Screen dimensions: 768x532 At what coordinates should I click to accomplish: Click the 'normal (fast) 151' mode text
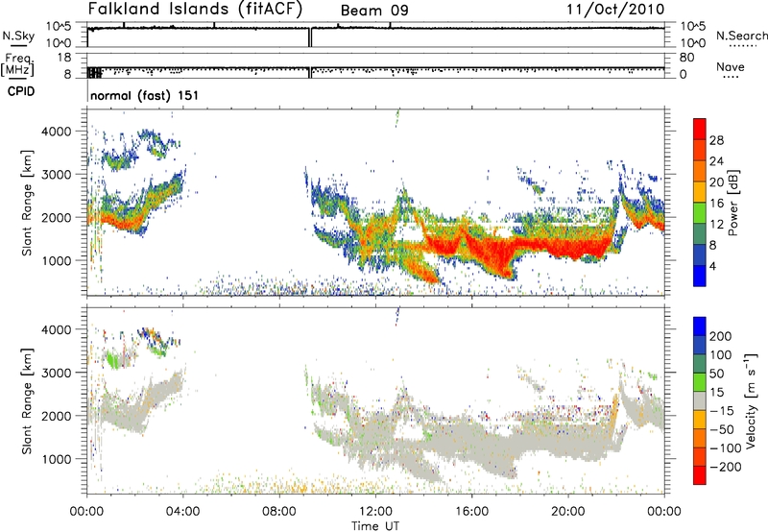[x=145, y=95]
